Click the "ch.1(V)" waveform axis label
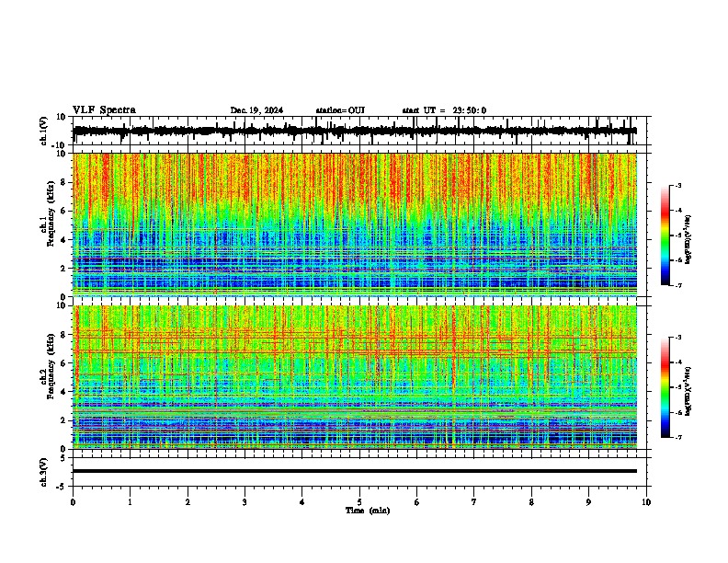Screen dimensions: 728x563 point(44,131)
